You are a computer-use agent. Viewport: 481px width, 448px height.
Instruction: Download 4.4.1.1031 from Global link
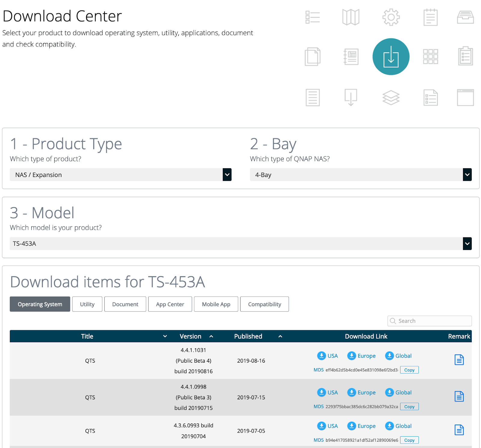398,356
